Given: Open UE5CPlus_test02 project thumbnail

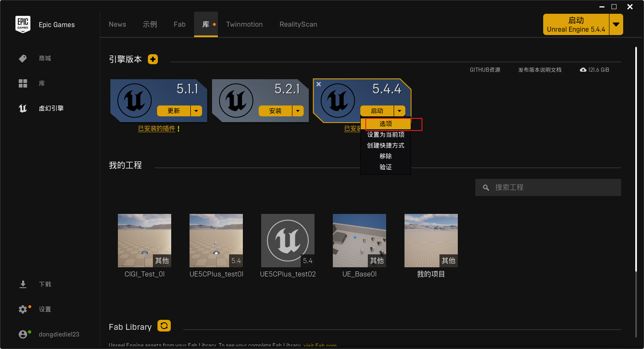Looking at the screenshot, I should 288,241.
